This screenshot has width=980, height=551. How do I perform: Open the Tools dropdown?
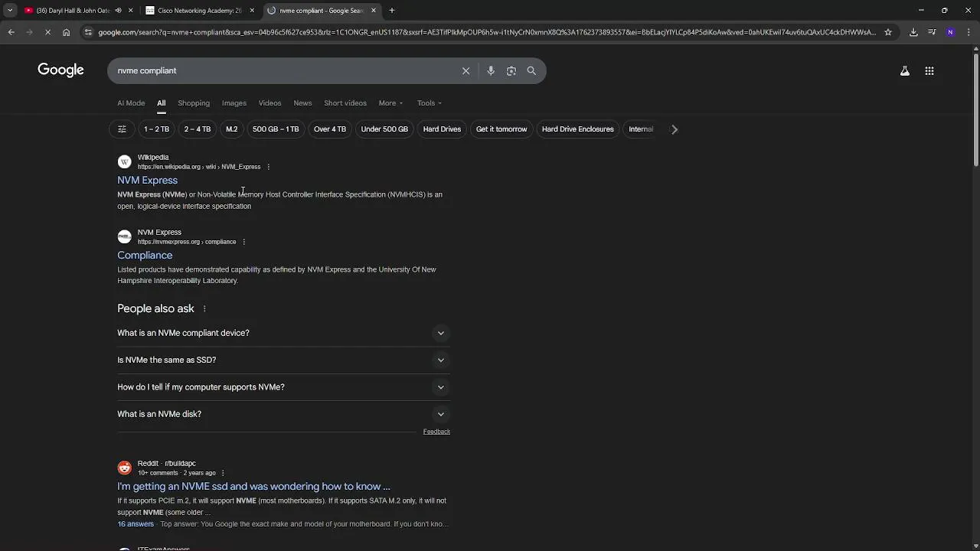click(429, 103)
